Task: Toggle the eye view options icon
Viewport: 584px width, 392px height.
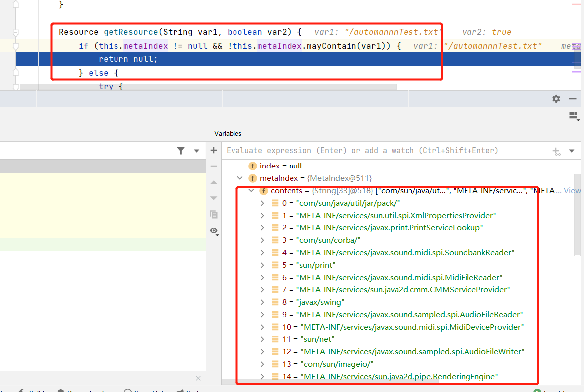Action: point(214,231)
